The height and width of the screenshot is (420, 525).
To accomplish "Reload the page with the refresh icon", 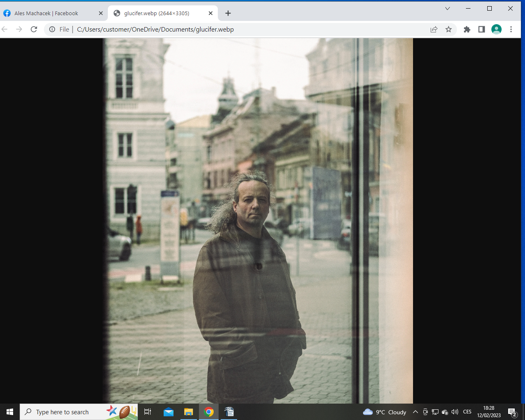I will pyautogui.click(x=34, y=29).
